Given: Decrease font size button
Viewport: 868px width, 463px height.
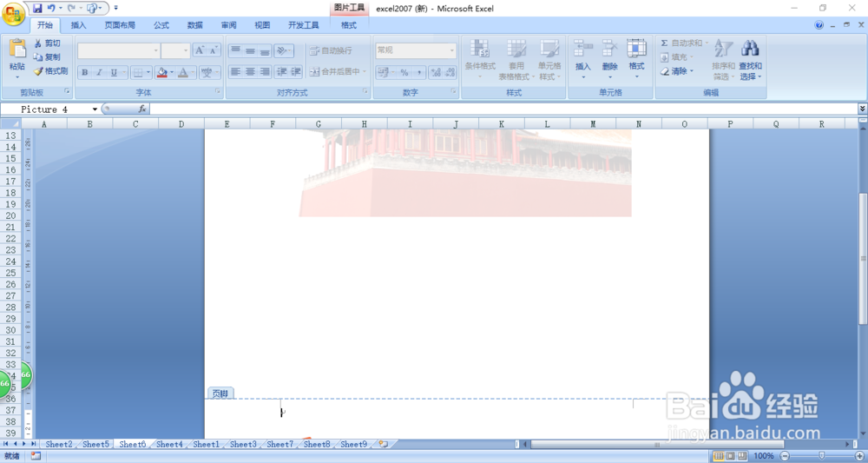Looking at the screenshot, I should [x=214, y=50].
